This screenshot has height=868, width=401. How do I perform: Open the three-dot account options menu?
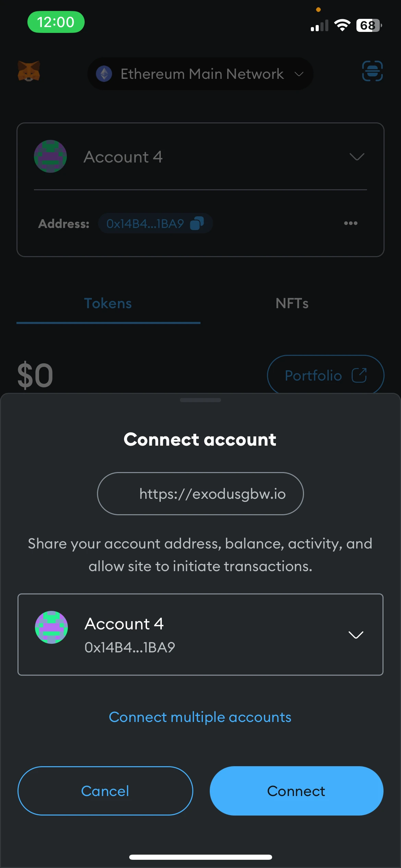351,223
